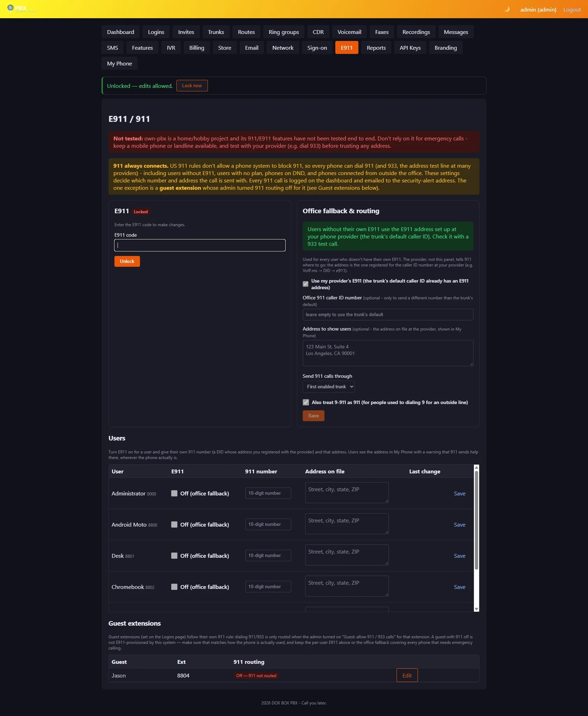
Task: Toggle the dark mode moon icon
Action: 506,9
